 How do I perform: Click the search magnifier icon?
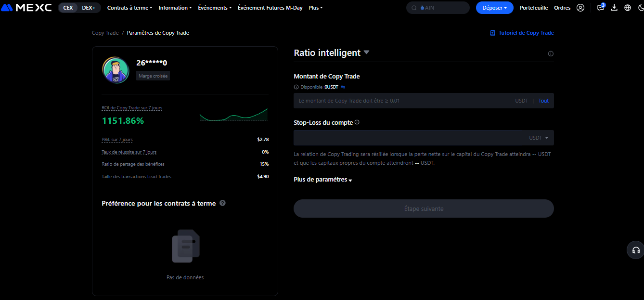[x=414, y=8]
